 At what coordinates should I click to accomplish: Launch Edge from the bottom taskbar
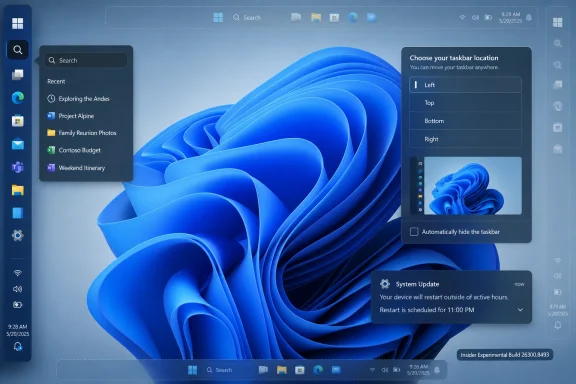[x=318, y=370]
